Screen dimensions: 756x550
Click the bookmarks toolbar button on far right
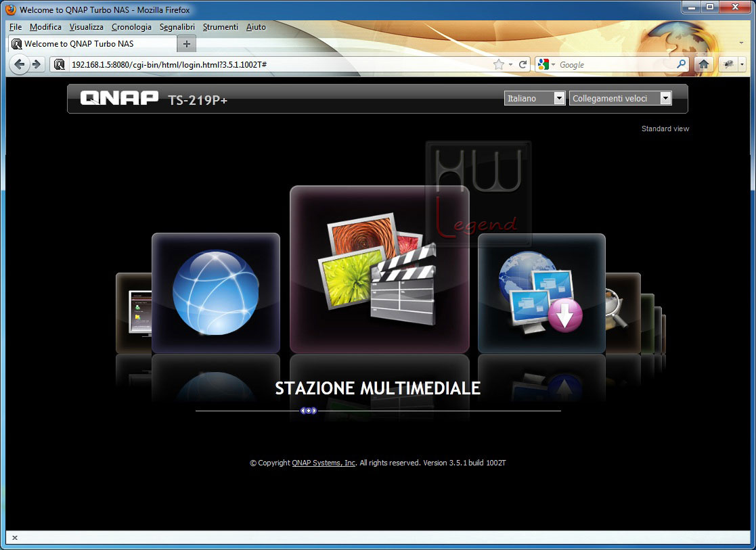coord(728,64)
